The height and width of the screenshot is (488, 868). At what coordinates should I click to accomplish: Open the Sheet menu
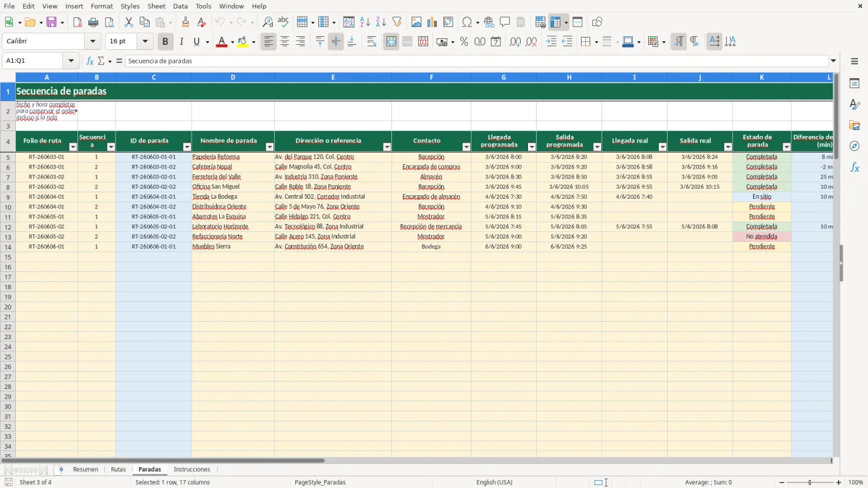(x=156, y=6)
